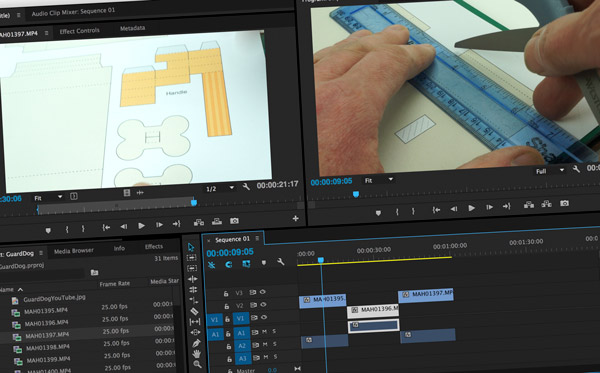
Task: Toggle V3 track eye visibility
Action: (263, 292)
